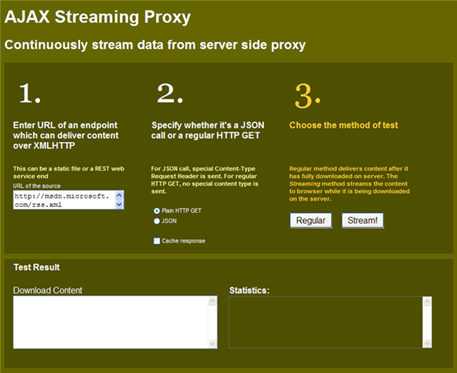Click the AJAX Streaming Proxy title
Image resolution: width=457 pixels, height=373 pixels.
(x=97, y=17)
